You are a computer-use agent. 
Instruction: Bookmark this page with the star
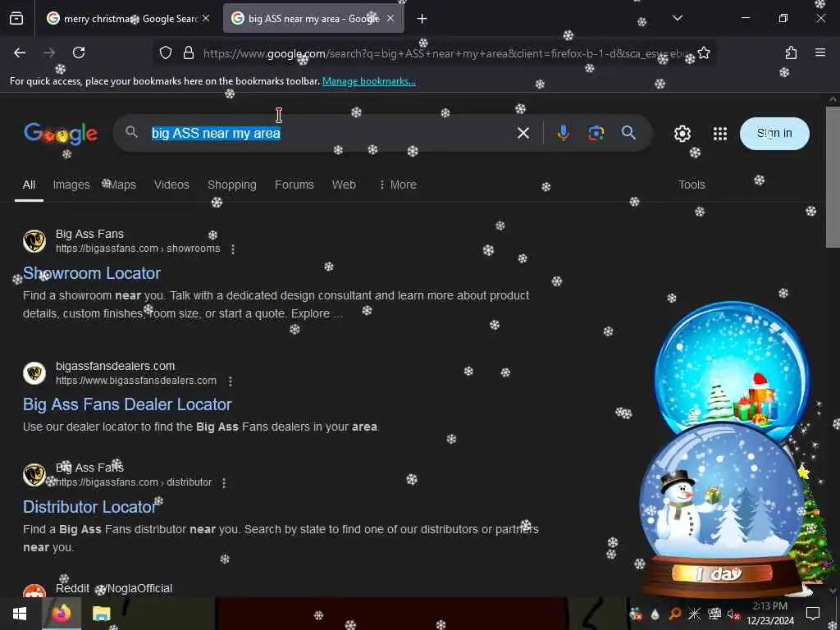click(x=704, y=52)
